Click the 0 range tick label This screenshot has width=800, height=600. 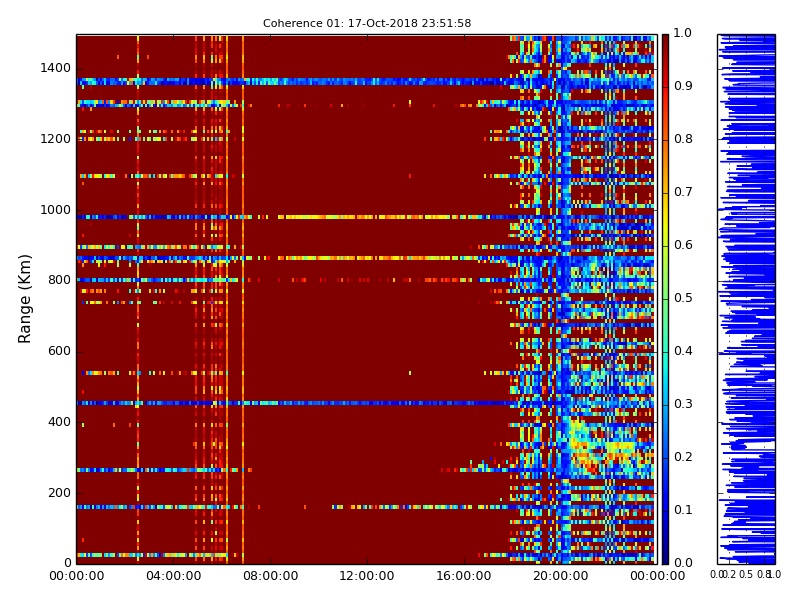tap(68, 563)
